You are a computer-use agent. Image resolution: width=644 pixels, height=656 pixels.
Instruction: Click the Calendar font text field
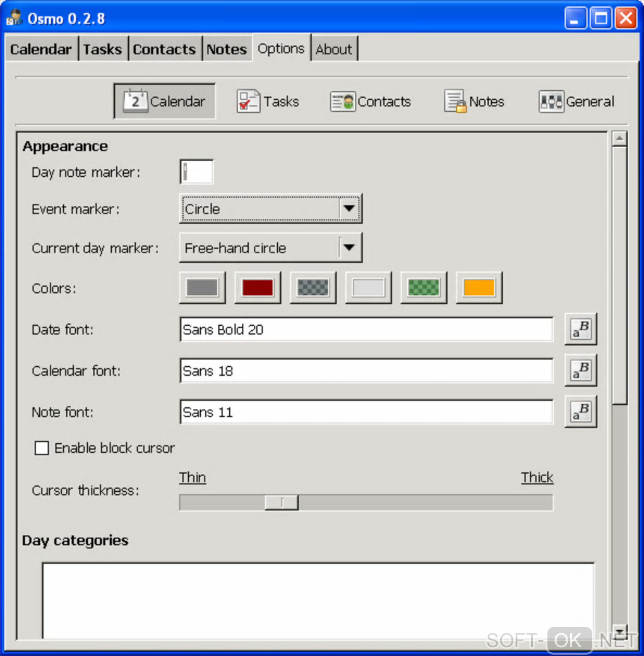point(367,370)
